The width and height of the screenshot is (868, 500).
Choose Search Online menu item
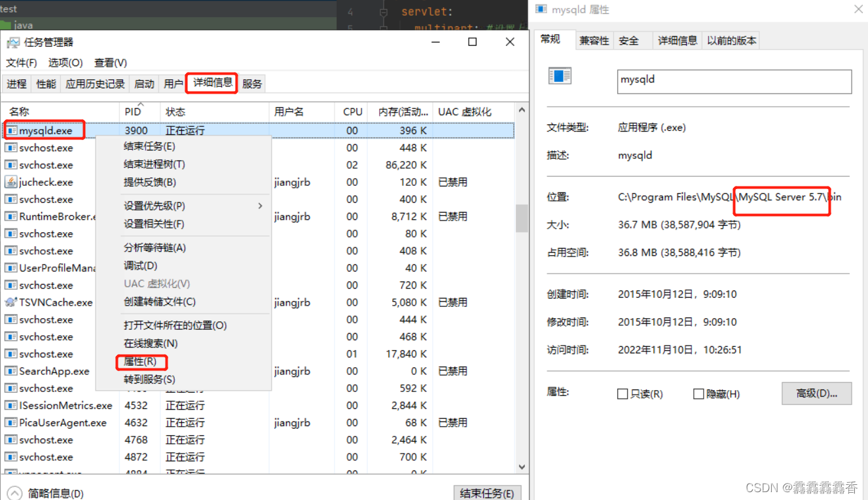click(183, 343)
